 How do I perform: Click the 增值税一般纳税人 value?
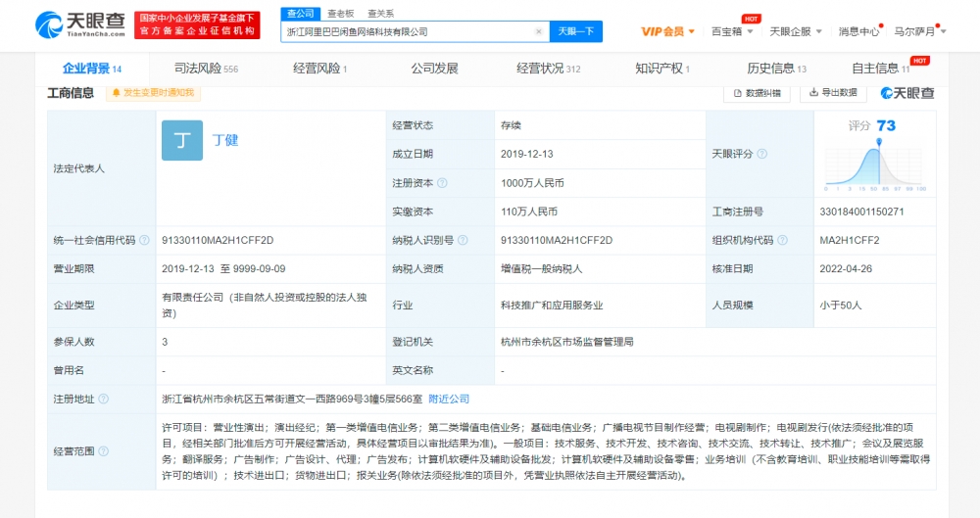(x=541, y=268)
